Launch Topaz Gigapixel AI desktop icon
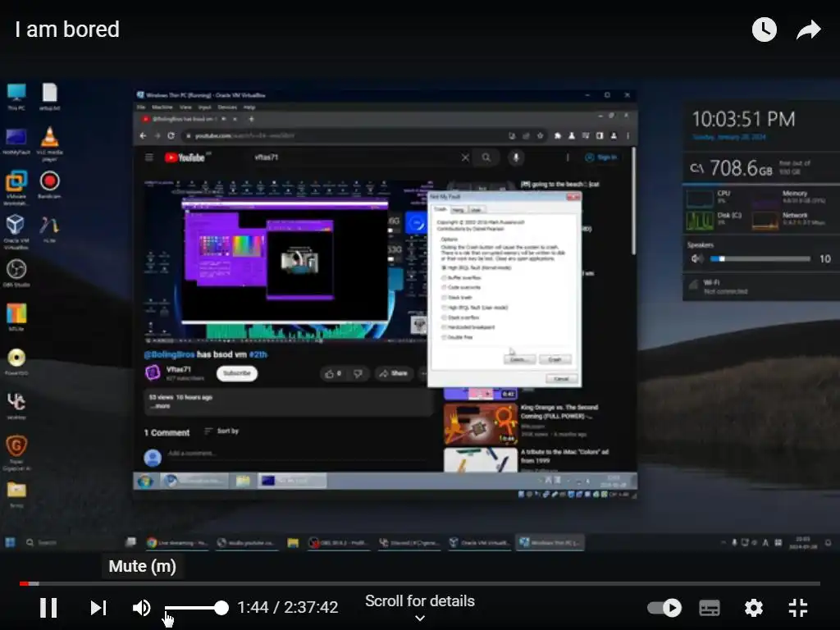Viewport: 840px width, 630px height. coord(16,453)
